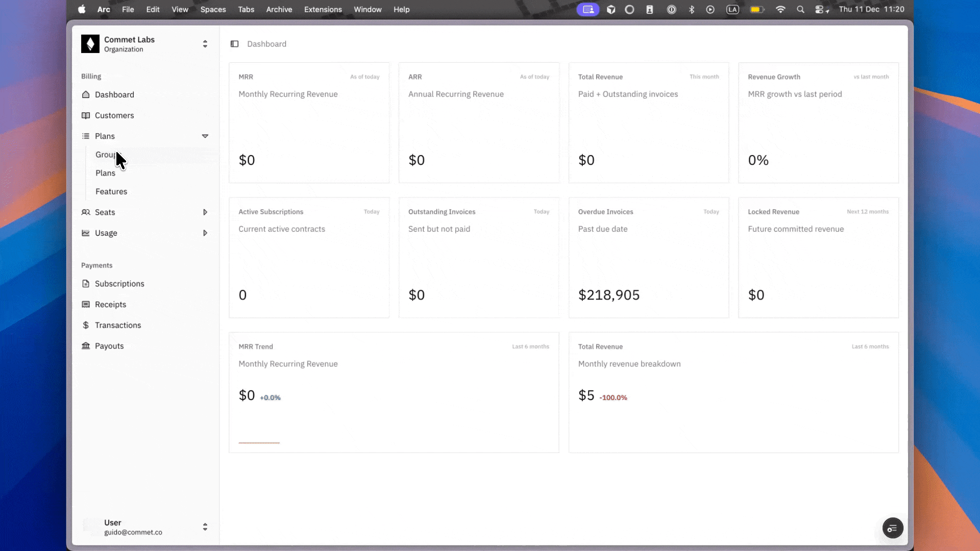
Task: Expand the Usage section arrow
Action: (205, 233)
